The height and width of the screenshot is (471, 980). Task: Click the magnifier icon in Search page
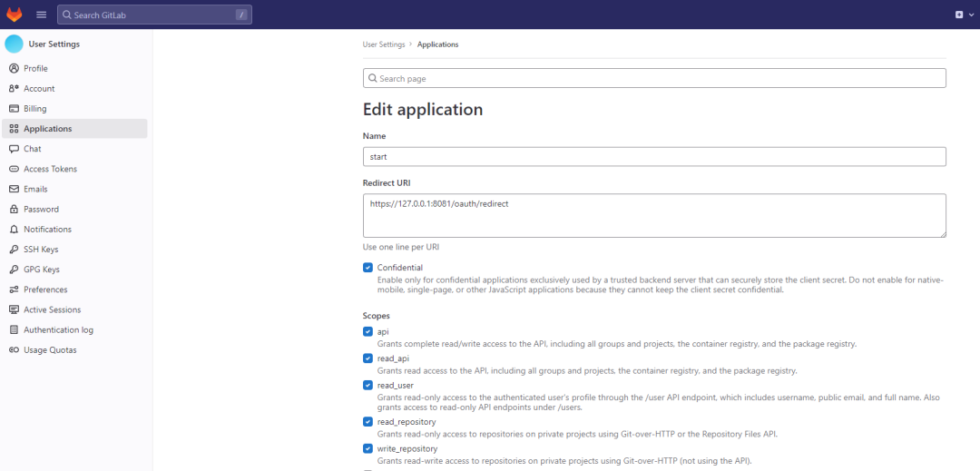point(373,78)
